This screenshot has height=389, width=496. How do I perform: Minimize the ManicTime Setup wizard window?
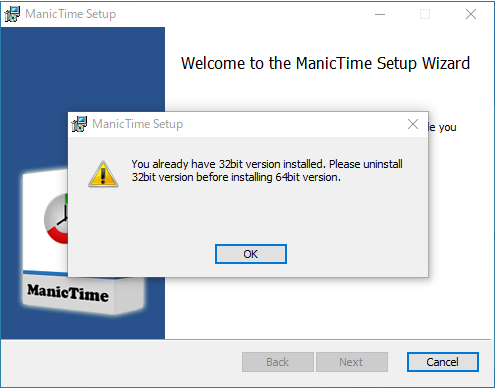(x=380, y=14)
